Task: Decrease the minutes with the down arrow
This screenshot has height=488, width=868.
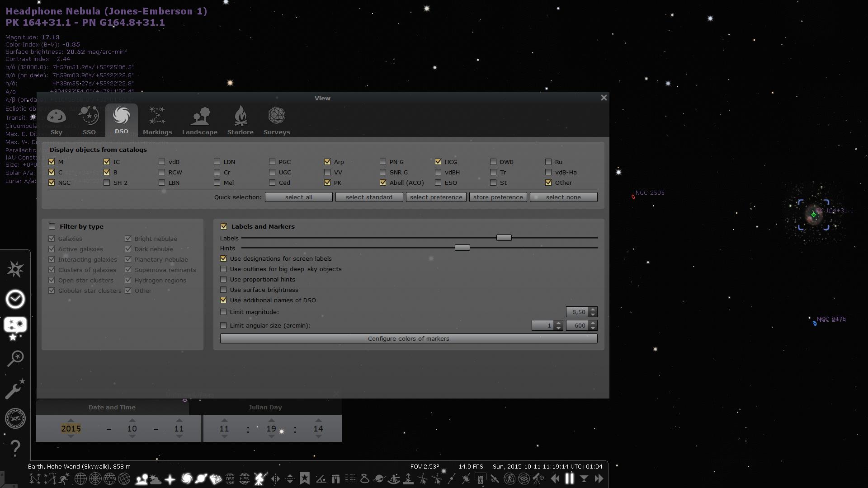Action: click(x=272, y=437)
